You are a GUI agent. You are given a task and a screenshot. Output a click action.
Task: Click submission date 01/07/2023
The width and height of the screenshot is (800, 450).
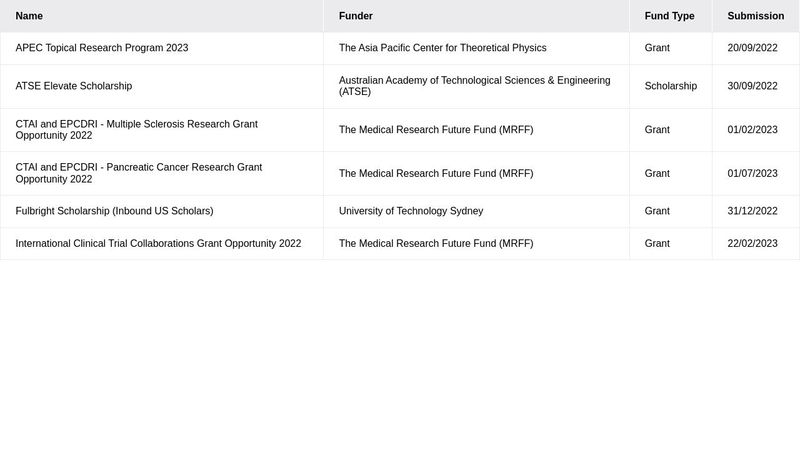pyautogui.click(x=752, y=173)
